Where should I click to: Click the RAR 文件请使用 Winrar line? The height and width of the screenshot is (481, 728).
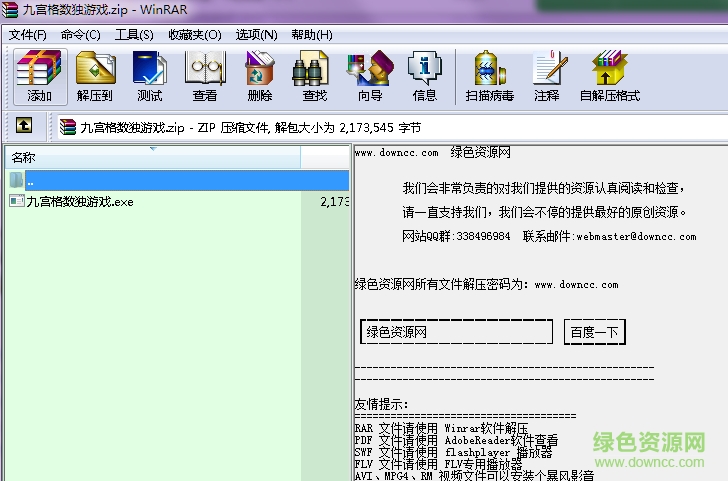[441, 428]
